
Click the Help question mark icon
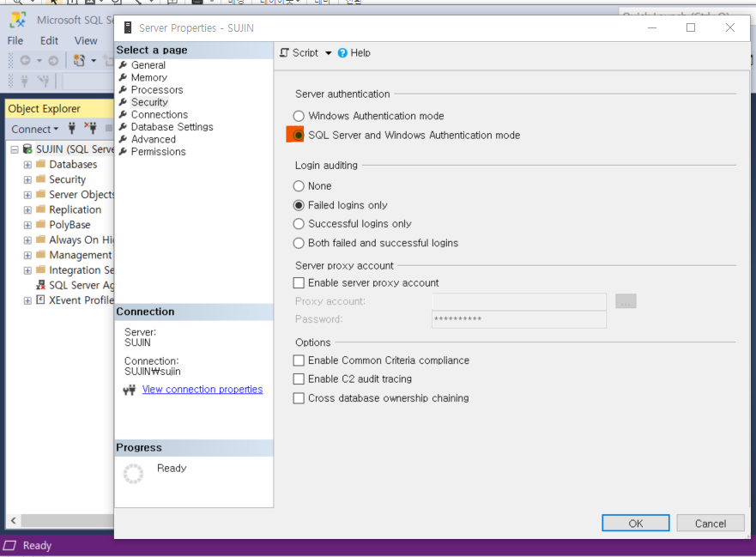pyautogui.click(x=342, y=53)
